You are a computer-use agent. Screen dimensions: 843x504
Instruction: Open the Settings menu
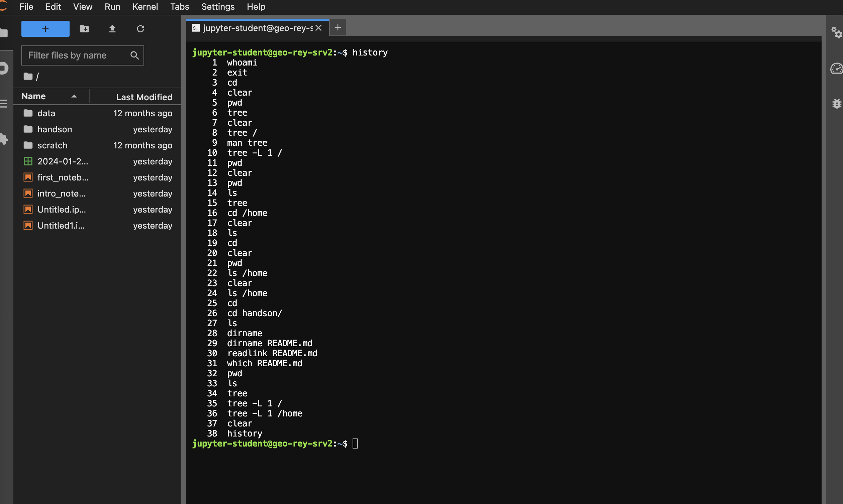tap(217, 7)
